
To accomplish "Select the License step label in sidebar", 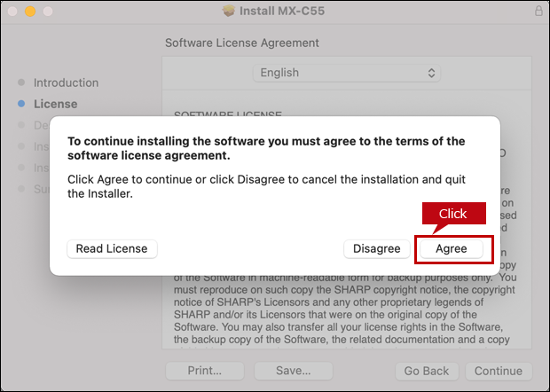I will (55, 104).
